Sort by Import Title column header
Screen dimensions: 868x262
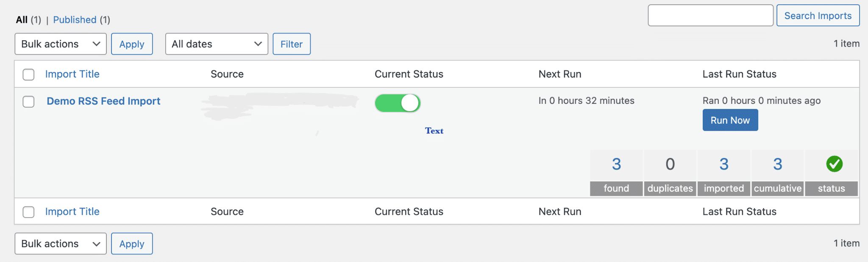72,74
